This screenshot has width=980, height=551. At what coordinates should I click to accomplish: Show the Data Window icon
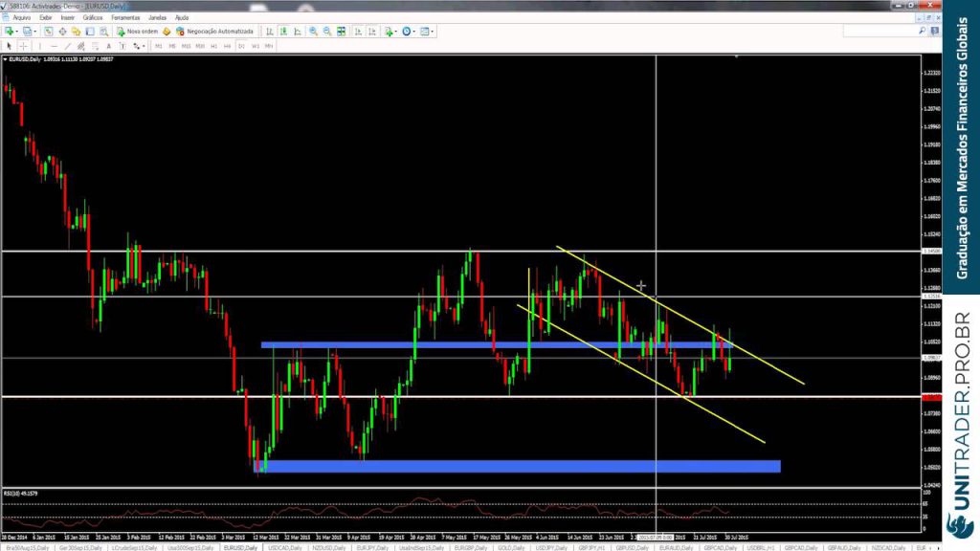62,32
